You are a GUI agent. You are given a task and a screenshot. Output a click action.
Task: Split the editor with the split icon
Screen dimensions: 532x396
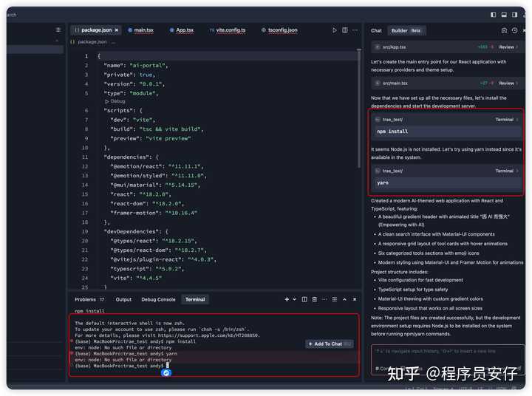click(x=344, y=30)
